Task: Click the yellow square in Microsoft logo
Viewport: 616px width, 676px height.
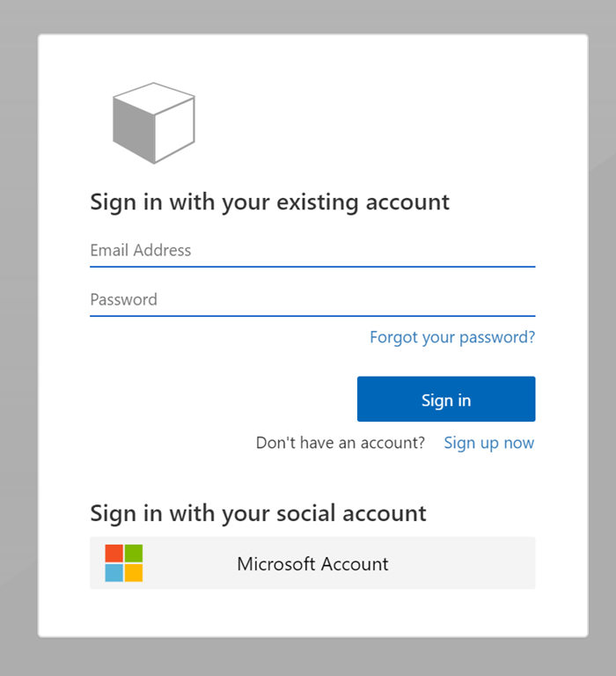Action: 134,573
